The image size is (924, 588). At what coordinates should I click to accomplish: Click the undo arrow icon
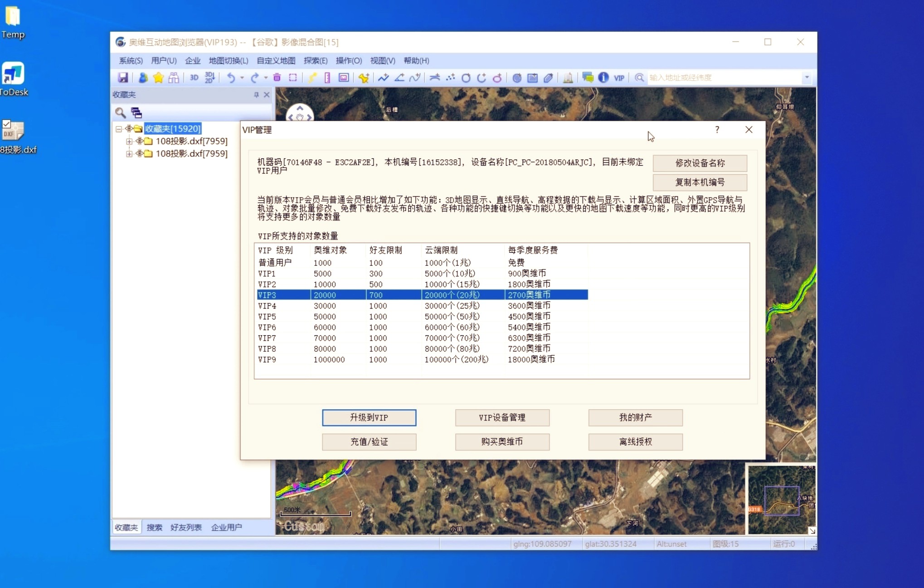pos(231,78)
